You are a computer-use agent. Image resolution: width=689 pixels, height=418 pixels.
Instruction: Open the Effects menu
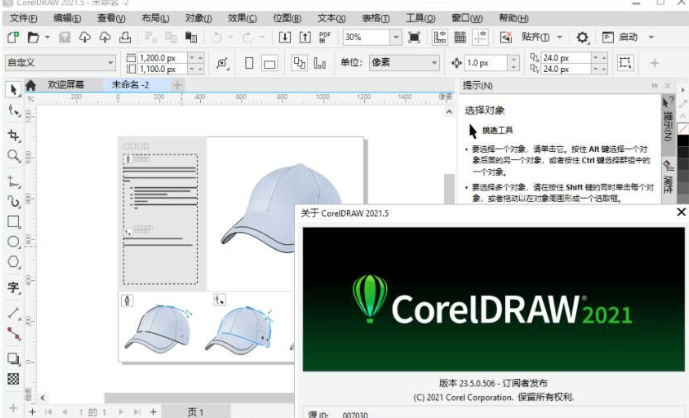(242, 18)
